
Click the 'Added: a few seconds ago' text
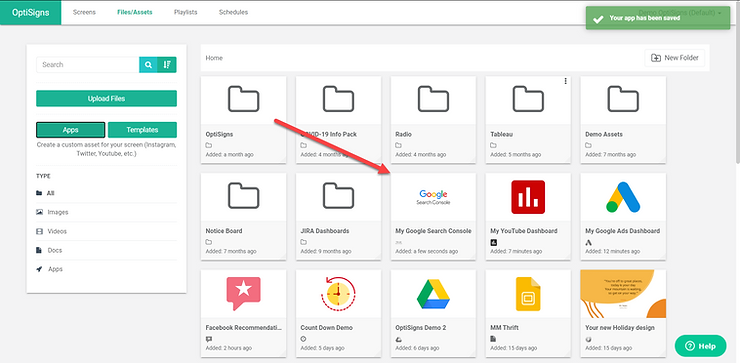pyautogui.click(x=426, y=252)
